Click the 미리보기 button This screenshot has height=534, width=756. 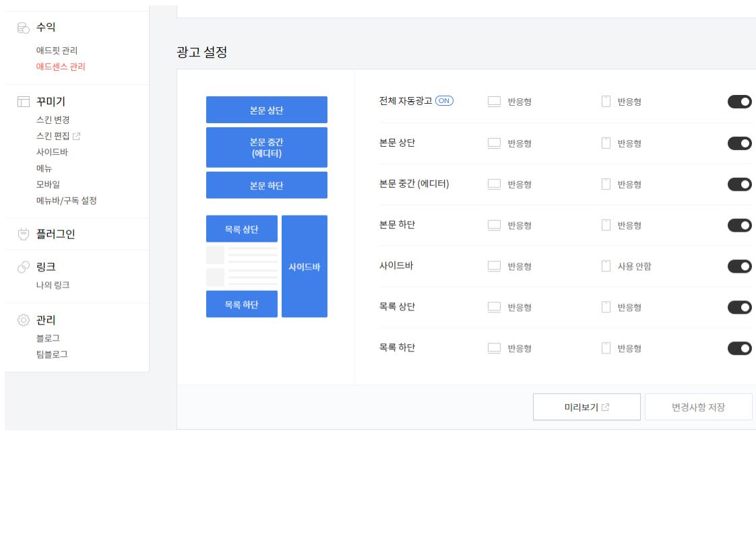[x=586, y=407]
